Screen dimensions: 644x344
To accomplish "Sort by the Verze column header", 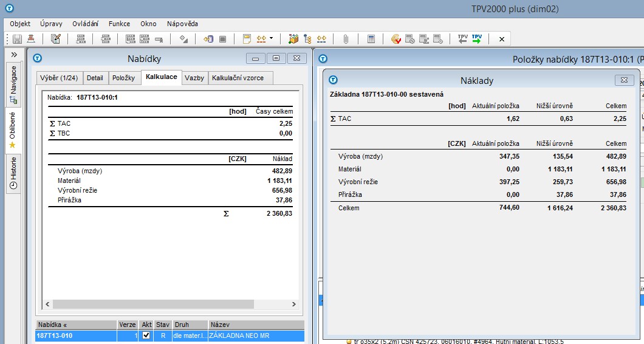I will 128,325.
